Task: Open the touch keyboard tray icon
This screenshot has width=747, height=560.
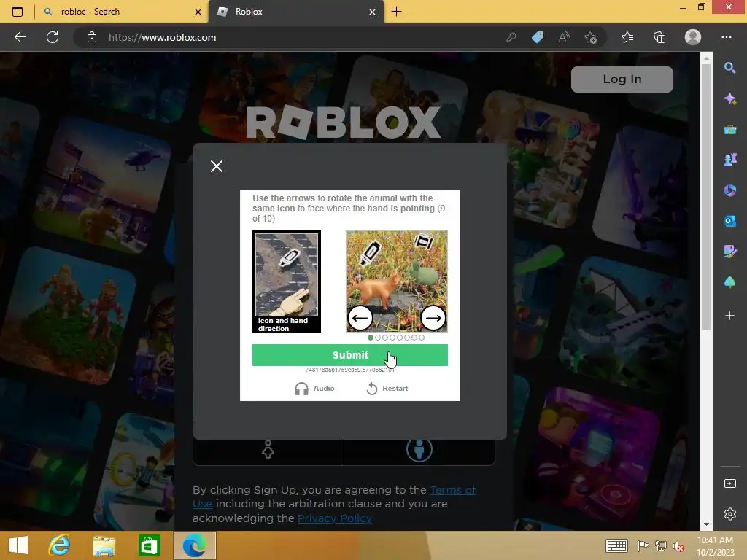Action: point(616,545)
